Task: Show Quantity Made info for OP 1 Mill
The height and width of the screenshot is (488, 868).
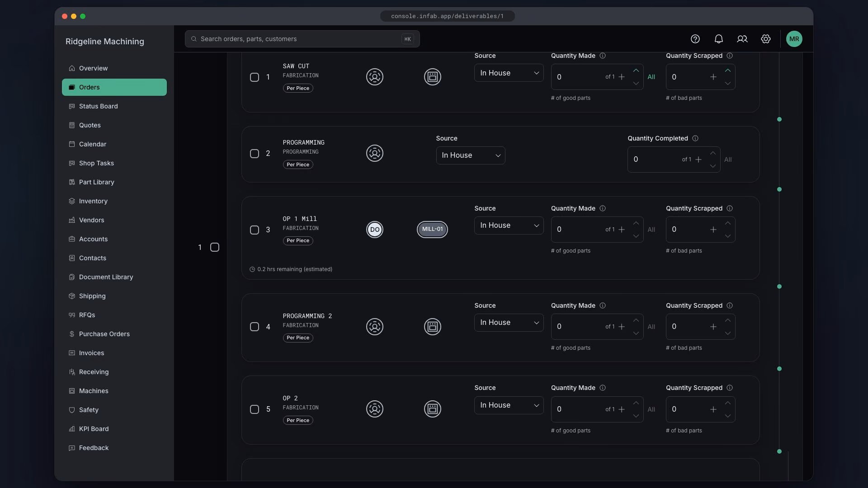Action: pyautogui.click(x=603, y=208)
